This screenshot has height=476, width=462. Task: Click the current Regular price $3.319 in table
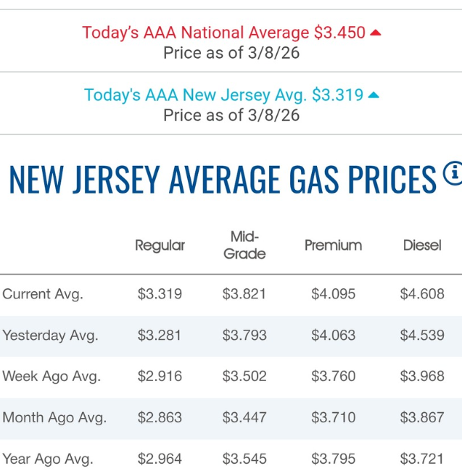160,294
